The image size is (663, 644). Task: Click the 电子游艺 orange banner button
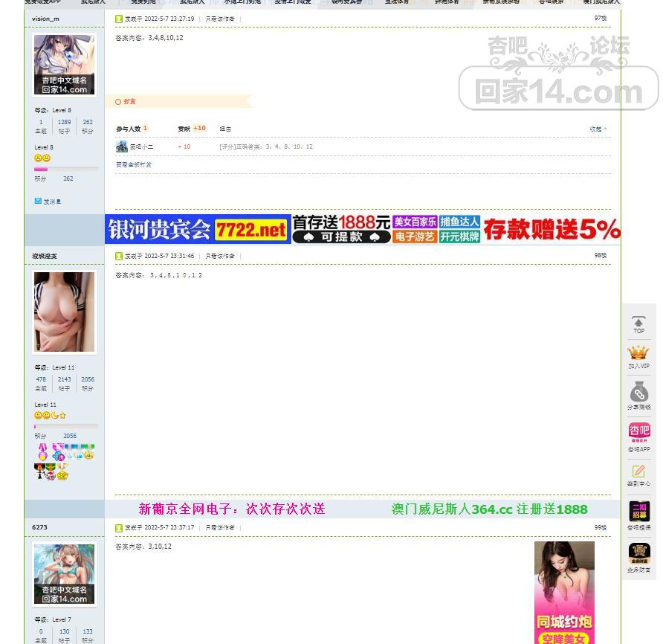(415, 236)
